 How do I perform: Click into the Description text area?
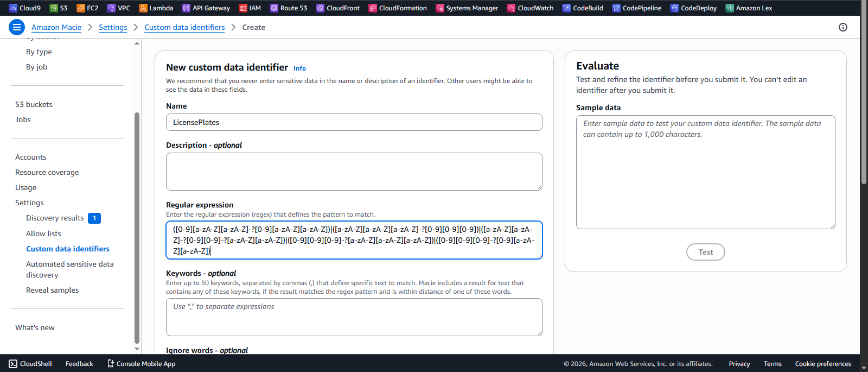pyautogui.click(x=354, y=172)
